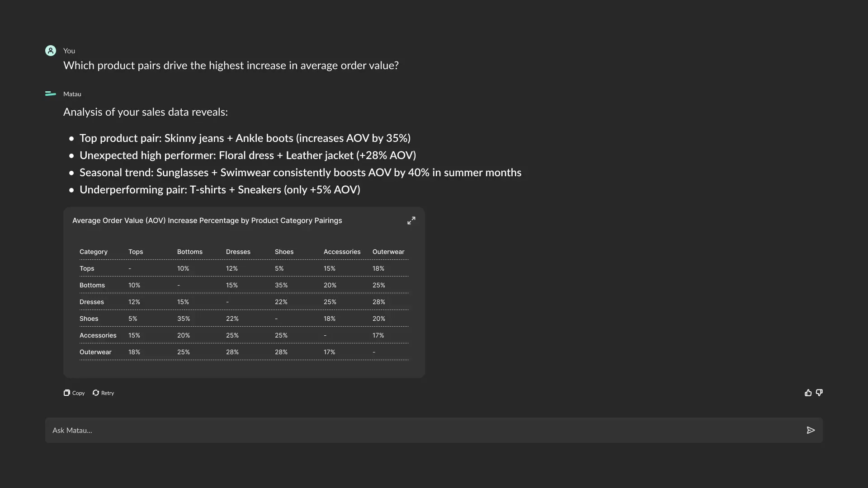Click the table title text

(x=207, y=221)
